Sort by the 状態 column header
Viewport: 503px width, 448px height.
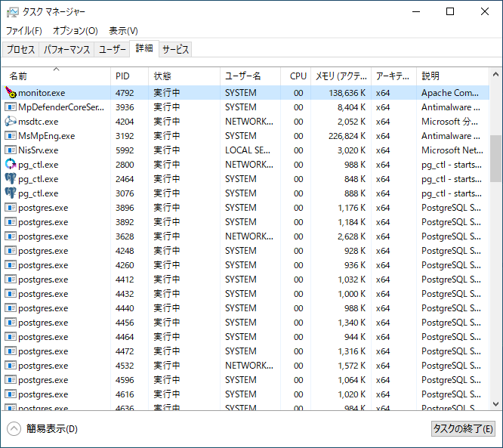[x=184, y=76]
